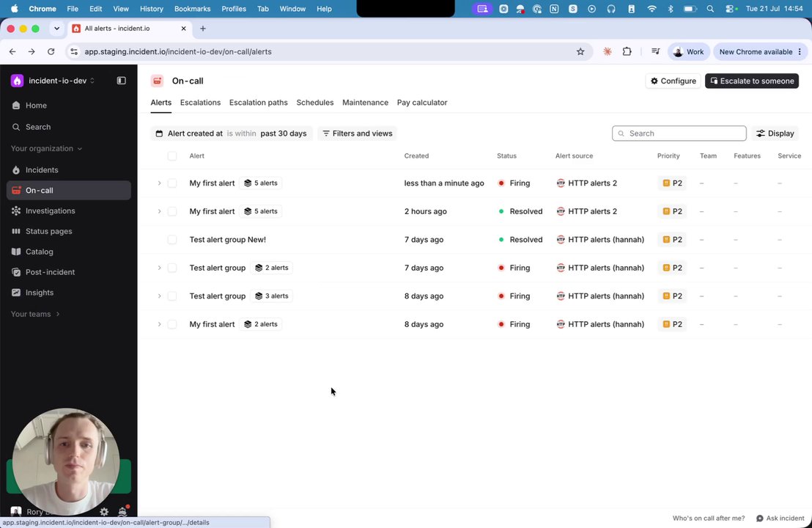Screen dimensions: 812x528
Task: Collapse the sidebar panel icon
Action: click(x=121, y=81)
